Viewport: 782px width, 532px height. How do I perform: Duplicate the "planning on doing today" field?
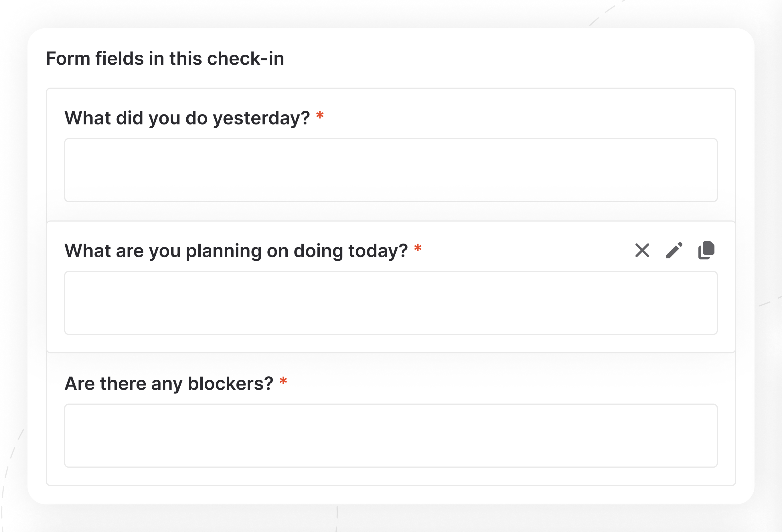[706, 250]
